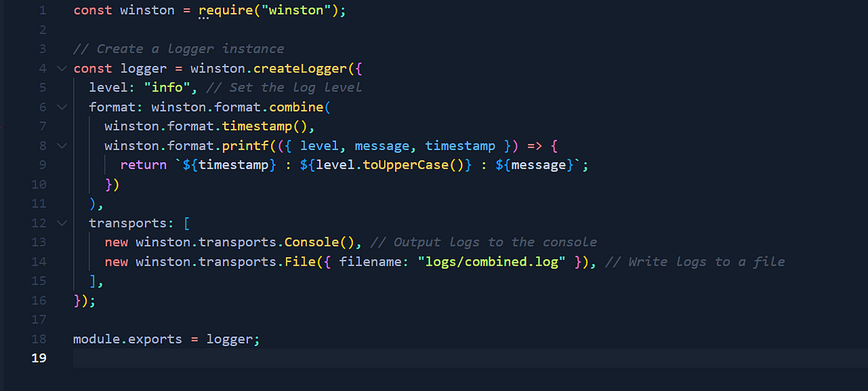This screenshot has width=868, height=391.
Task: Place cursor on printf function name
Action: click(x=242, y=146)
